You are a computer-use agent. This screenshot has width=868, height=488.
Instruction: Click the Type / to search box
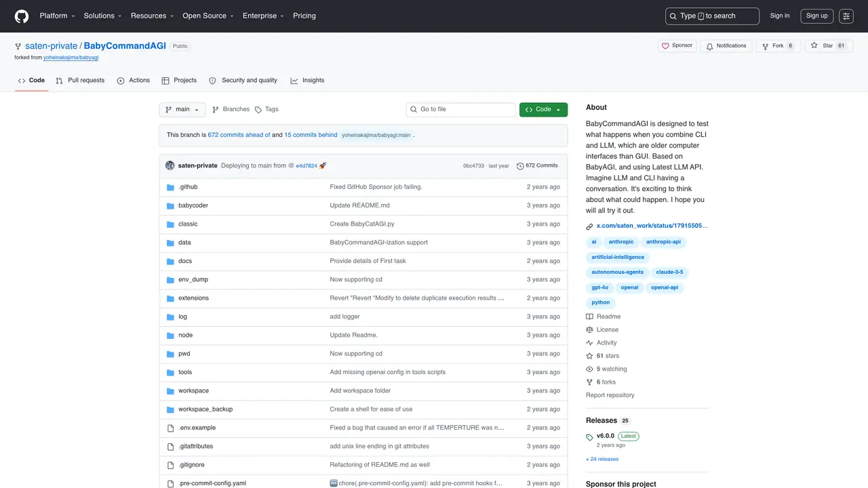(x=712, y=16)
